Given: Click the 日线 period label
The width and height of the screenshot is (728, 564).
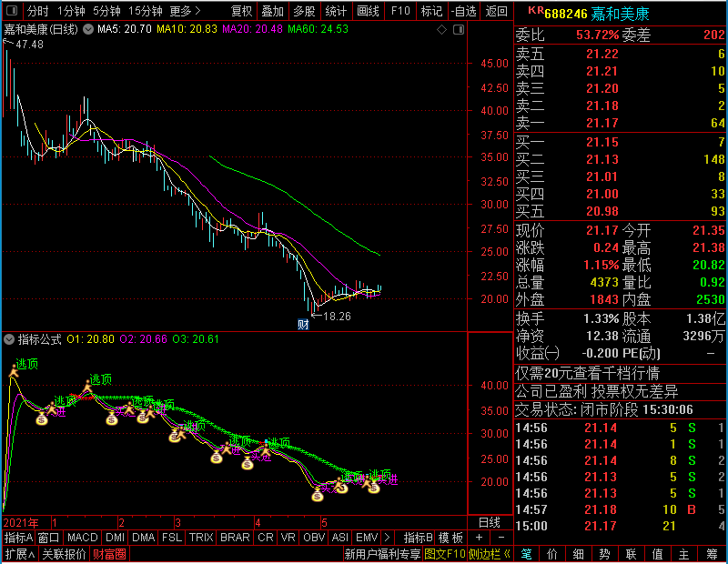Looking at the screenshot, I should [x=490, y=523].
